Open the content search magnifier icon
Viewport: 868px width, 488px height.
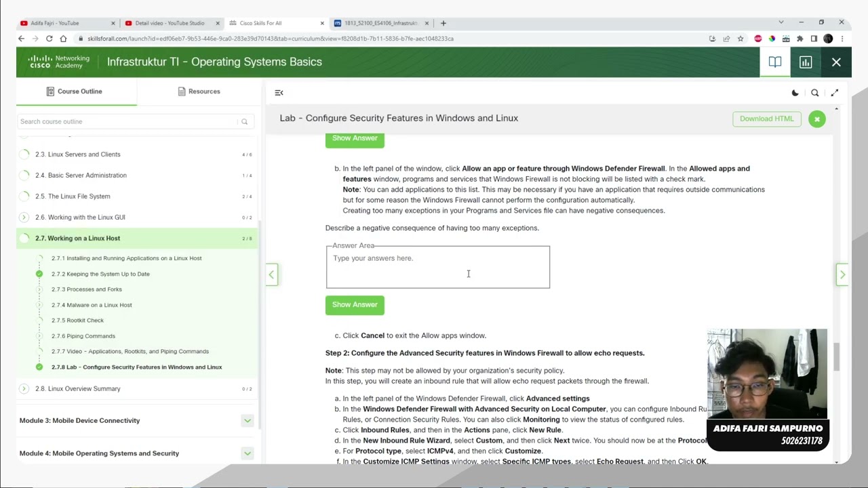point(815,93)
